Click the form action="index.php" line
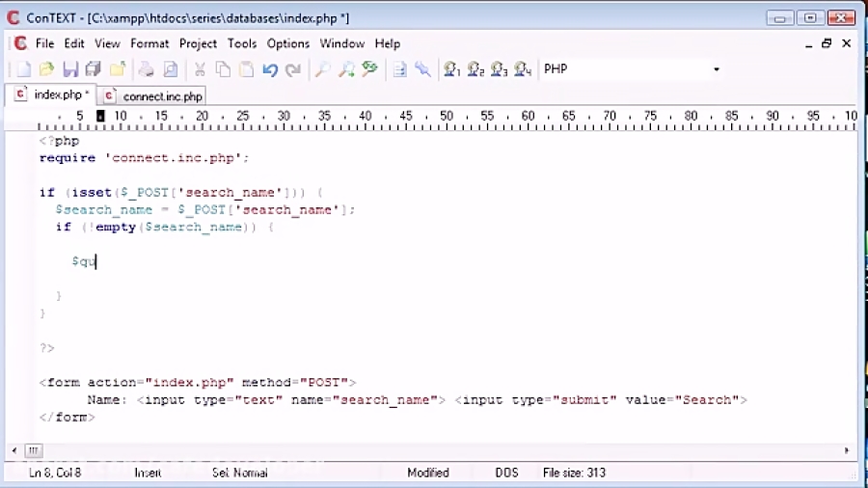The image size is (868, 488). [198, 382]
